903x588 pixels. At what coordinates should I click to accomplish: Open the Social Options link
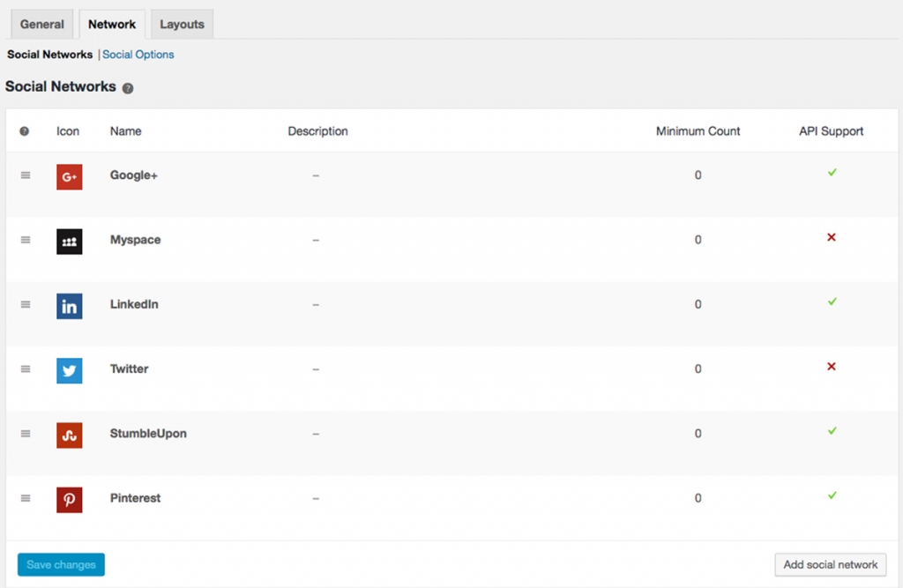point(138,55)
